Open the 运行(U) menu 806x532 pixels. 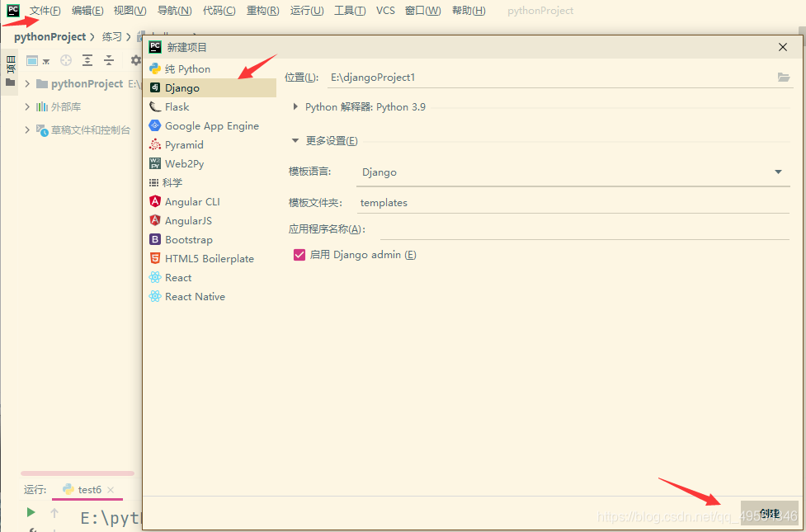307,10
